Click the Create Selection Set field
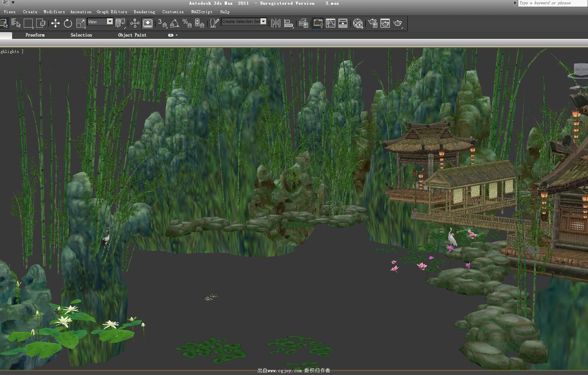 [x=241, y=22]
